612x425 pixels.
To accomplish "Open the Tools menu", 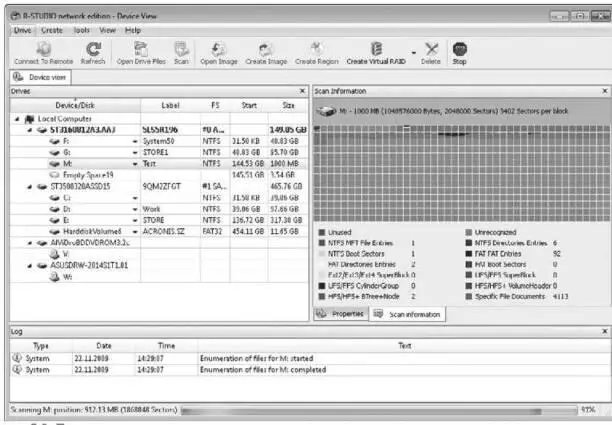I will coord(81,30).
